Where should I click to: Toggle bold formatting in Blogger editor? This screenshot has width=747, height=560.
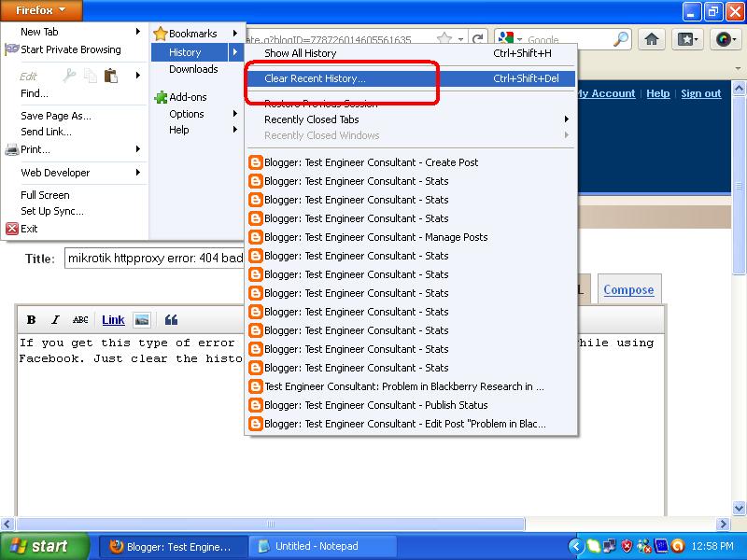pyautogui.click(x=31, y=320)
